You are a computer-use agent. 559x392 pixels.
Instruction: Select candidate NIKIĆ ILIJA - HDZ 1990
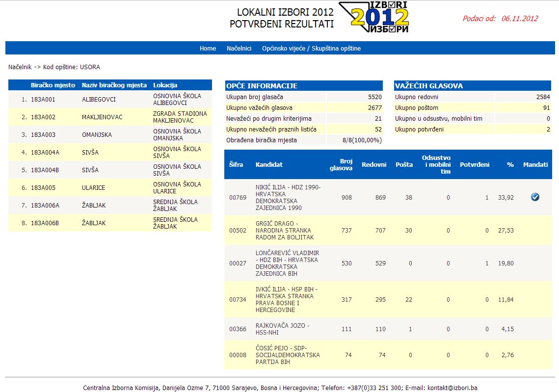(x=288, y=197)
